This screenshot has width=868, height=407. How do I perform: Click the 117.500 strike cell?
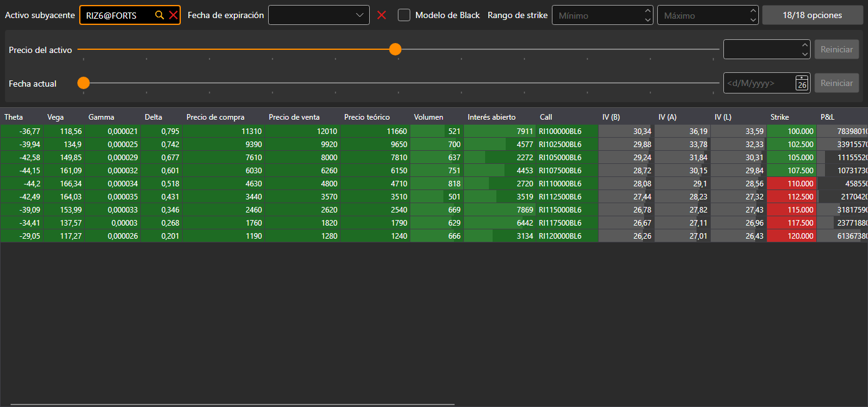[x=791, y=223]
